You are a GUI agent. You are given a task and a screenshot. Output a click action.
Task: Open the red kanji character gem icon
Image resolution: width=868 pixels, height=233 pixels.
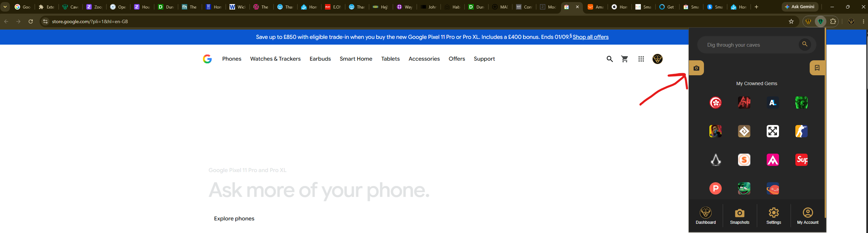[744, 103]
